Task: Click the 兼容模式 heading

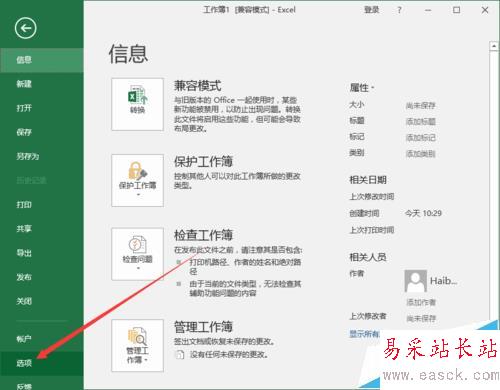Action: click(198, 86)
